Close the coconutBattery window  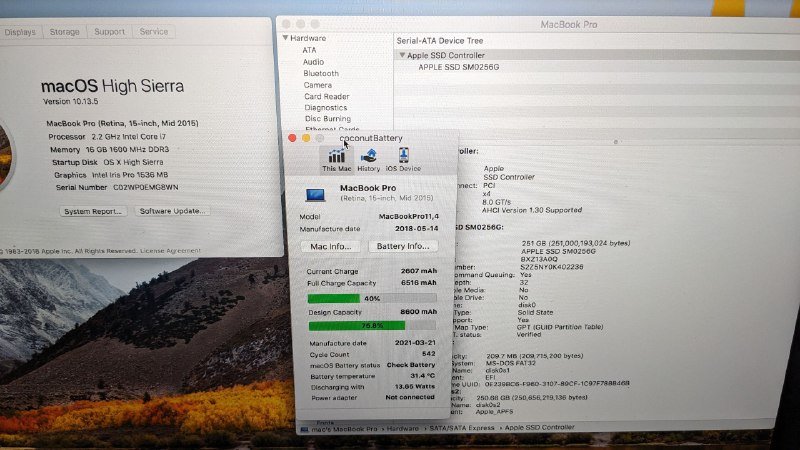click(292, 138)
